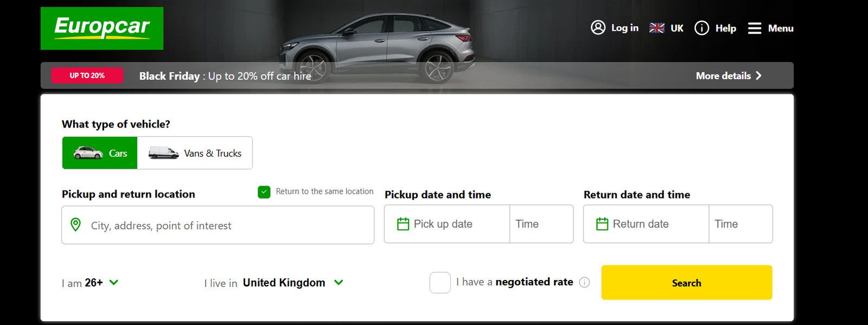Click the negotiated rate info icon

[x=585, y=283]
